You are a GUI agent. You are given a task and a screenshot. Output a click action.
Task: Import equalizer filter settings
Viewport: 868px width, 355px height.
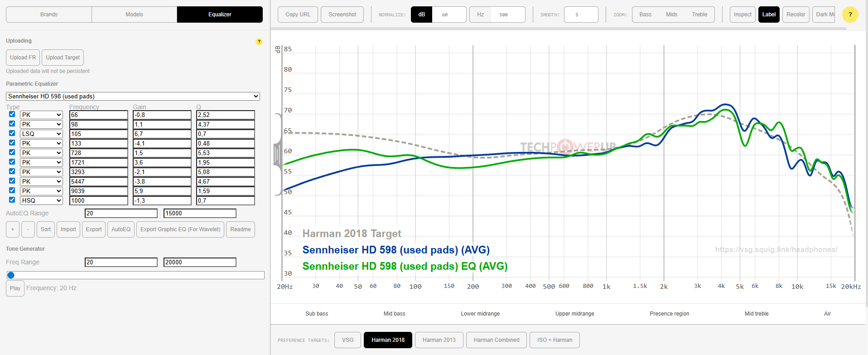pyautogui.click(x=68, y=229)
